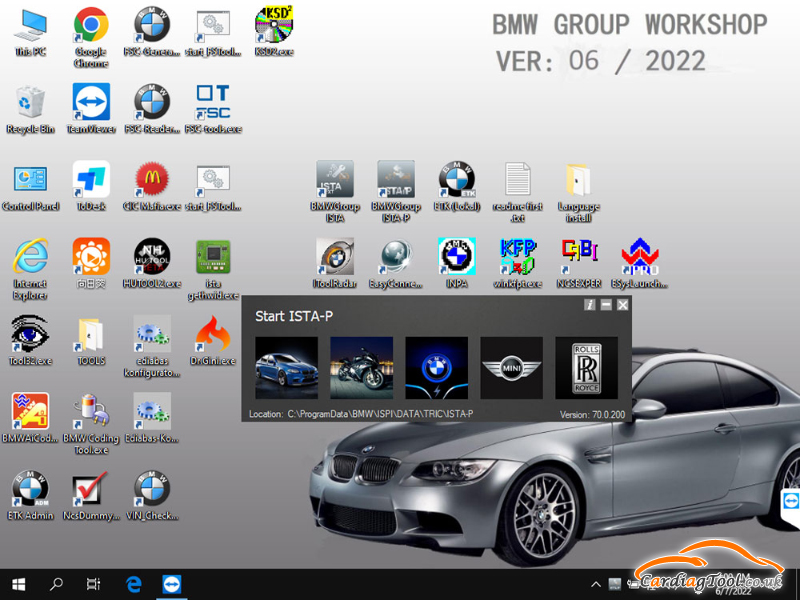The width and height of the screenshot is (800, 600).
Task: Launch Edge from the taskbar
Action: click(133, 584)
